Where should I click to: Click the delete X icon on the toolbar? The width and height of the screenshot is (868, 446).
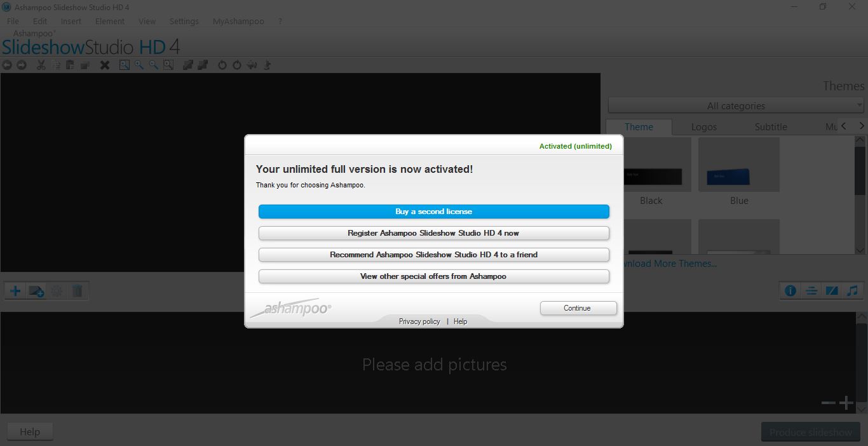pos(105,65)
